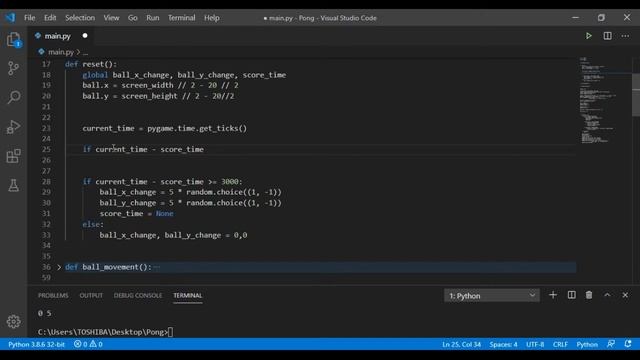Open the Source Control view

pos(13,68)
